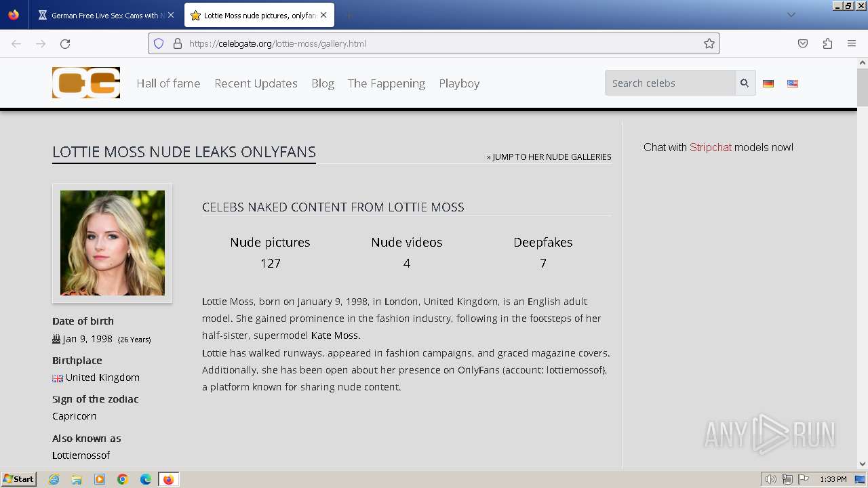Click the Nude pictures count 127
Image resolution: width=868 pixels, height=488 pixels.
270,263
